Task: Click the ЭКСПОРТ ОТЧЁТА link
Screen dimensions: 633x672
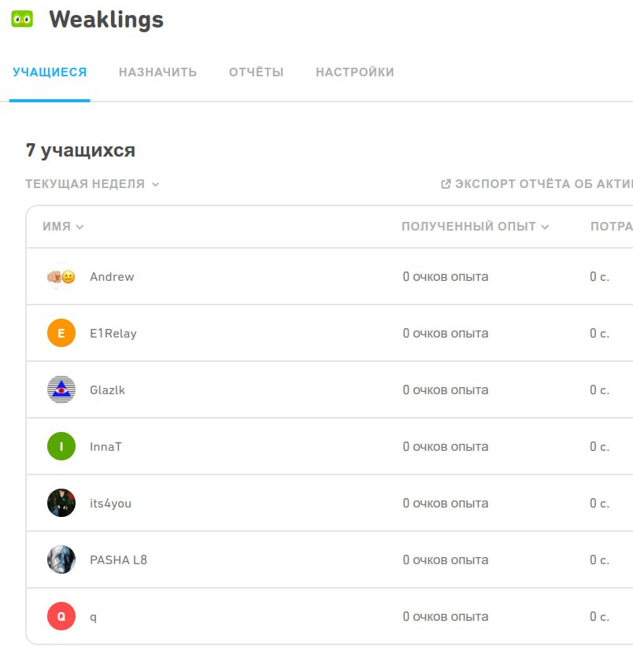Action: (x=543, y=184)
